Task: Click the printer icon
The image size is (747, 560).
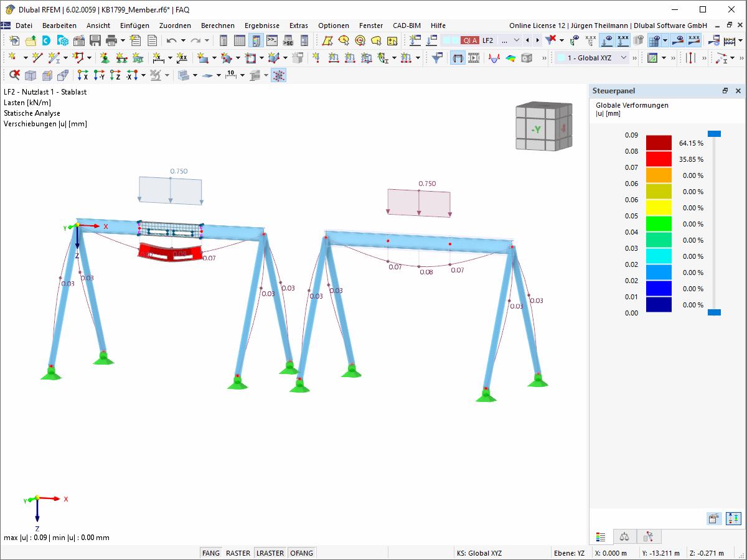Action: coord(111,40)
